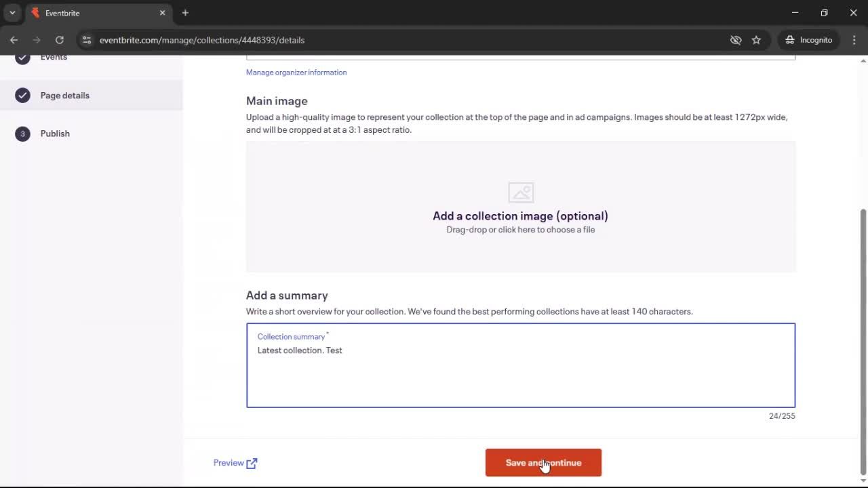This screenshot has width=868, height=488.
Task: Open the Chrome three-dot menu
Action: pos(854,40)
